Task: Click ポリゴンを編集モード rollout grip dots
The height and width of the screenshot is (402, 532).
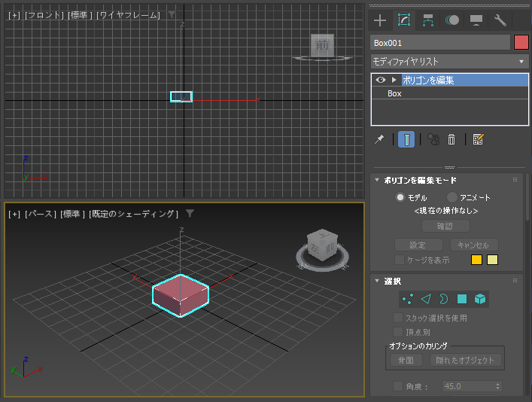Action: point(515,180)
